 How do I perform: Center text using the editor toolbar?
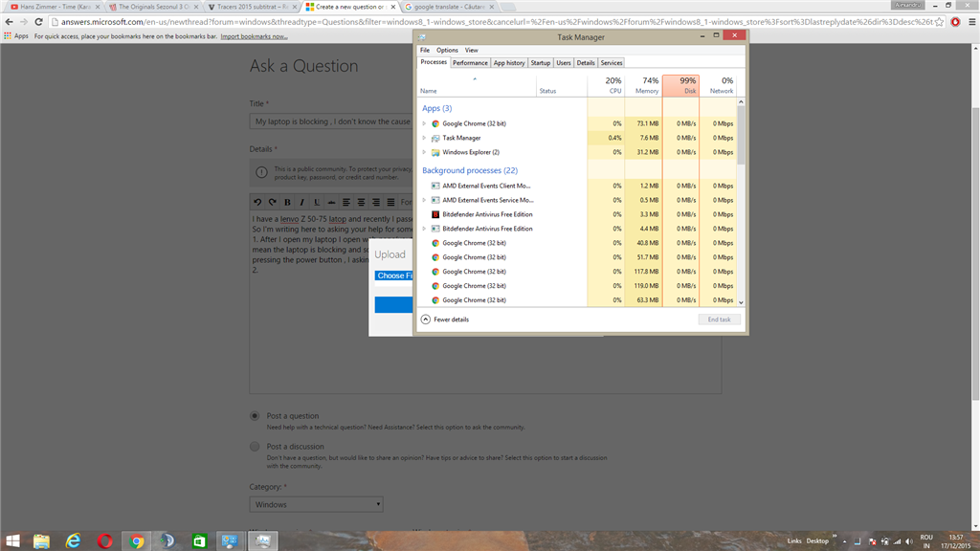tap(361, 202)
